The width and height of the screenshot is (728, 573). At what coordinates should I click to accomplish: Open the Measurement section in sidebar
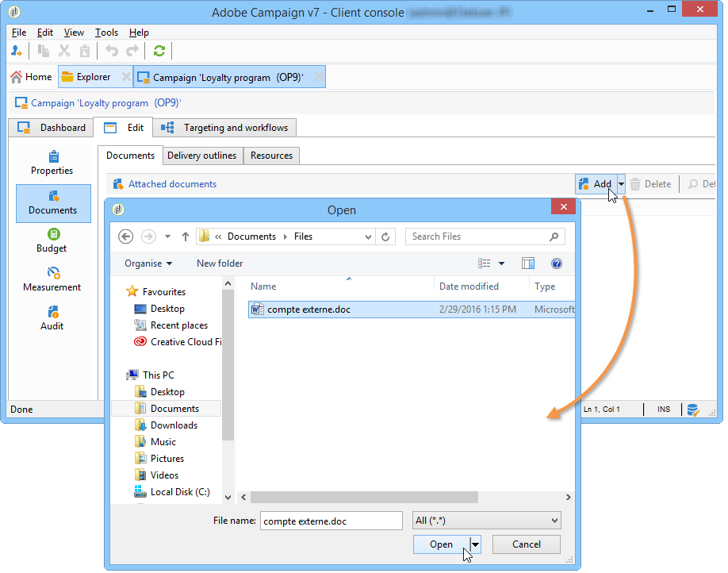click(x=52, y=280)
